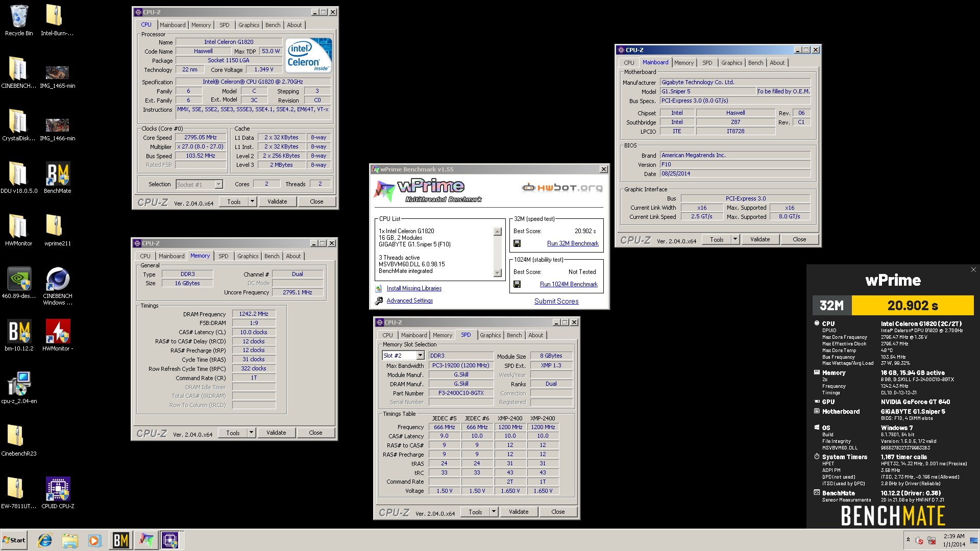Open Tools dropdown arrow in Memory window
980x551 pixels.
click(x=251, y=433)
